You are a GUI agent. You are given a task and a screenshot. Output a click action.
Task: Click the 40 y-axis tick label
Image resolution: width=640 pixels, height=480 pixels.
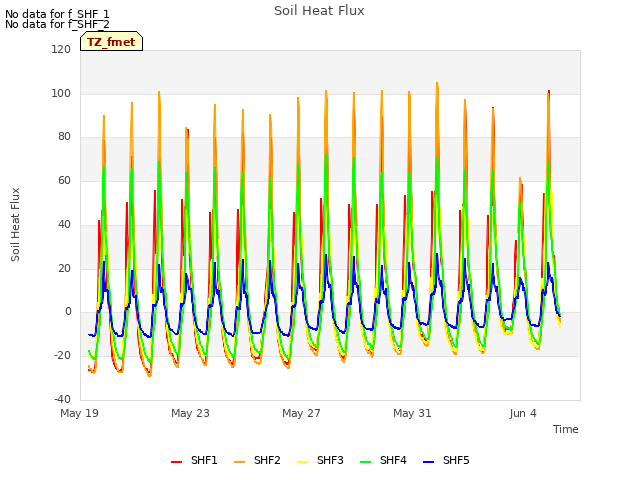pos(64,224)
